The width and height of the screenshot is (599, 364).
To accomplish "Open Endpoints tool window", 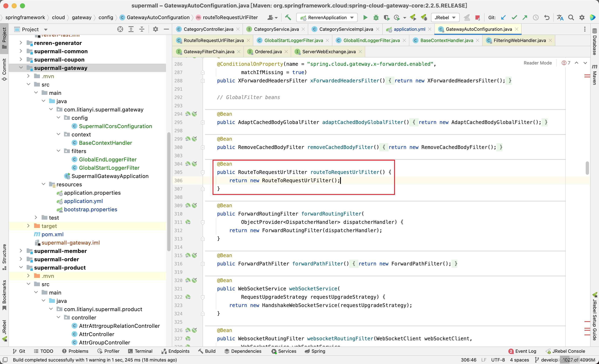I will pos(175,351).
